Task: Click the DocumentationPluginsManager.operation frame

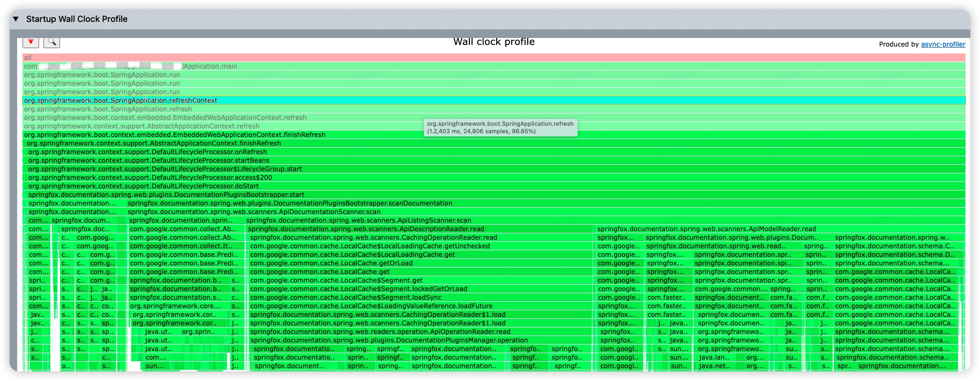Action: click(x=422, y=340)
